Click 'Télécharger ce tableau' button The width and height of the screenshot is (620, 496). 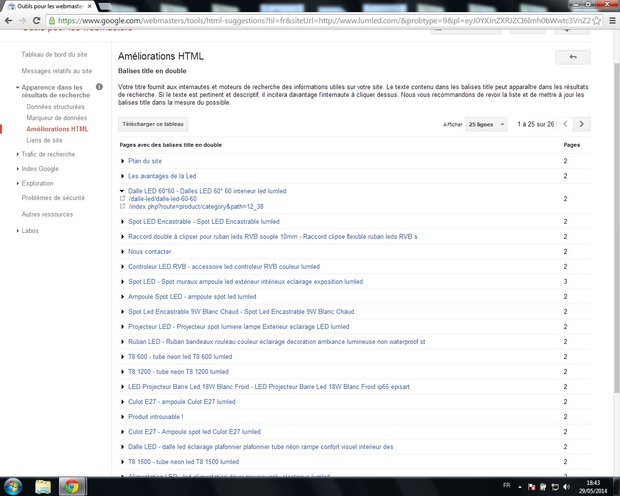click(153, 124)
